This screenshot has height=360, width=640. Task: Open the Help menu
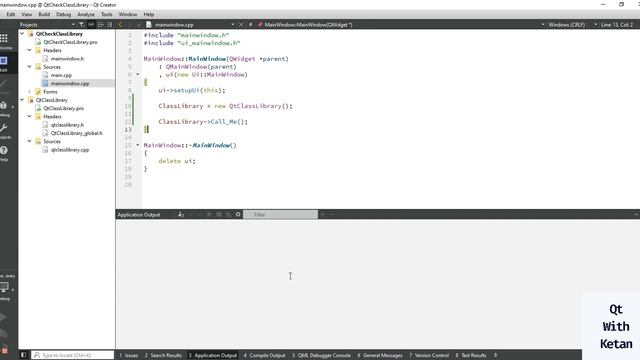point(149,14)
